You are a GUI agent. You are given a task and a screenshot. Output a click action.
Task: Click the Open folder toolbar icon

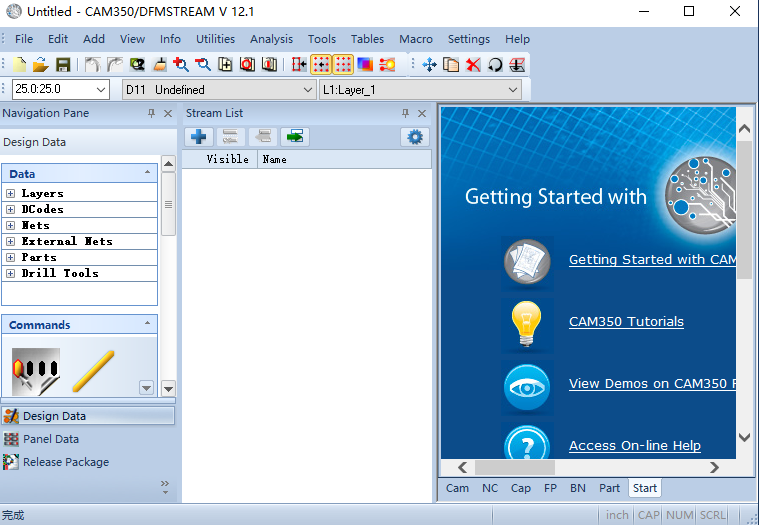[41, 64]
